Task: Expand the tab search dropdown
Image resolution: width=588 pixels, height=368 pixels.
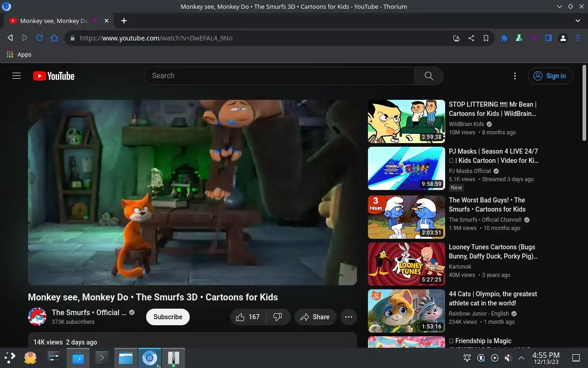Action: pyautogui.click(x=578, y=21)
